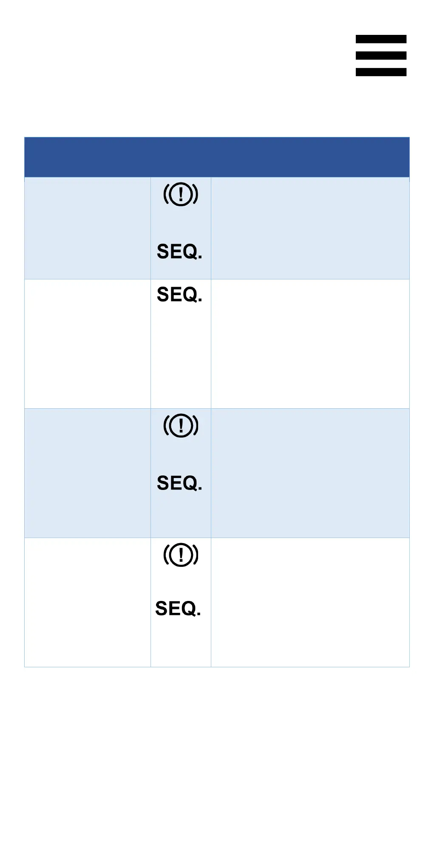
Task: Select the first row's wide right cell
Action: (x=310, y=228)
